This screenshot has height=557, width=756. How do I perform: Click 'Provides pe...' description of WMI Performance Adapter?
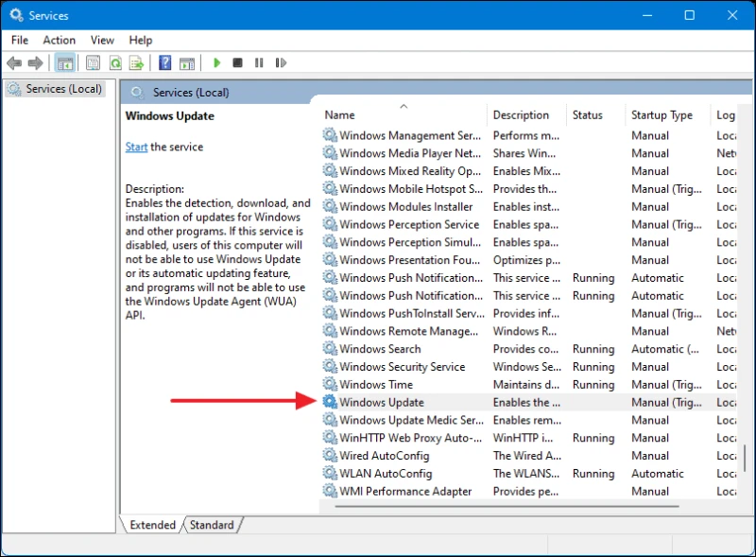525,492
